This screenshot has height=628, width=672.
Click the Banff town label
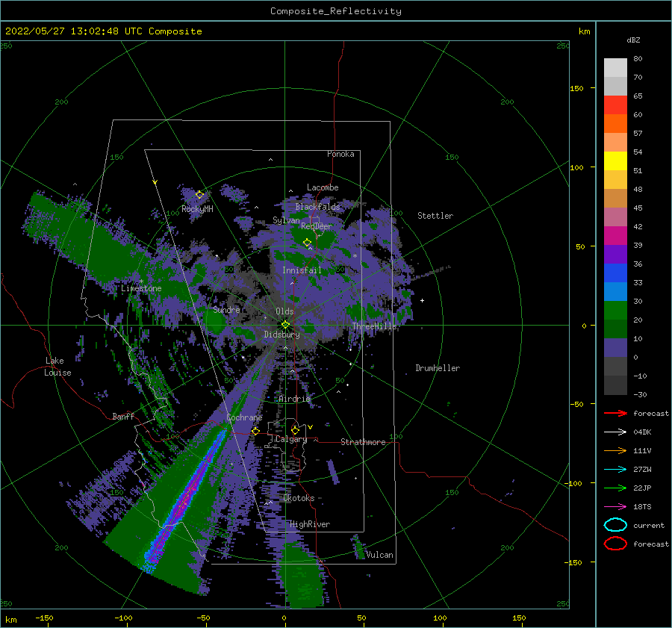pyautogui.click(x=123, y=417)
